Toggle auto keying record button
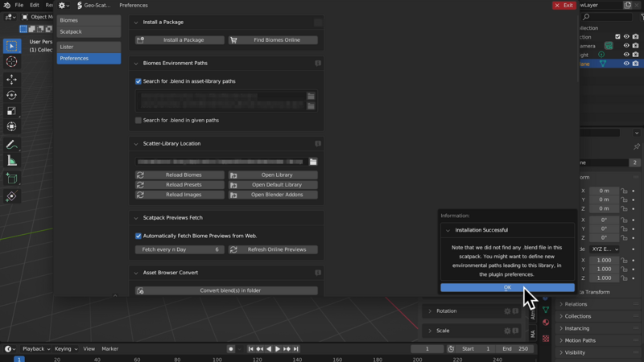Viewport: 644px width, 362px height. coord(231,349)
